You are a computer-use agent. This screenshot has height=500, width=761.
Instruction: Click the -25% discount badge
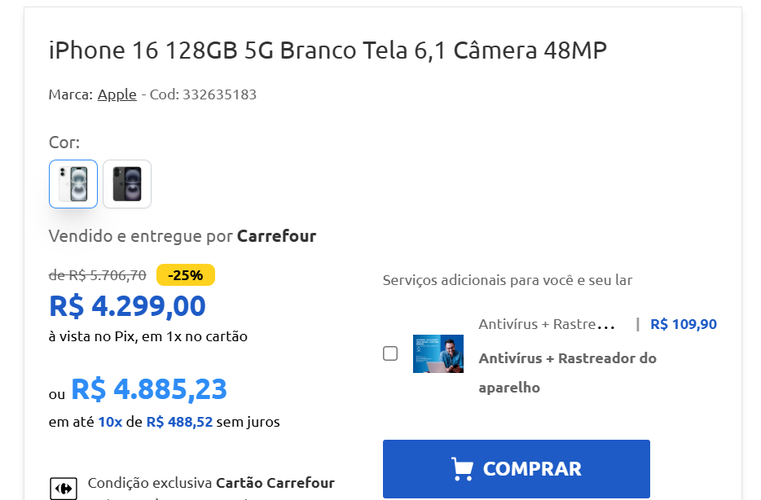(x=186, y=275)
